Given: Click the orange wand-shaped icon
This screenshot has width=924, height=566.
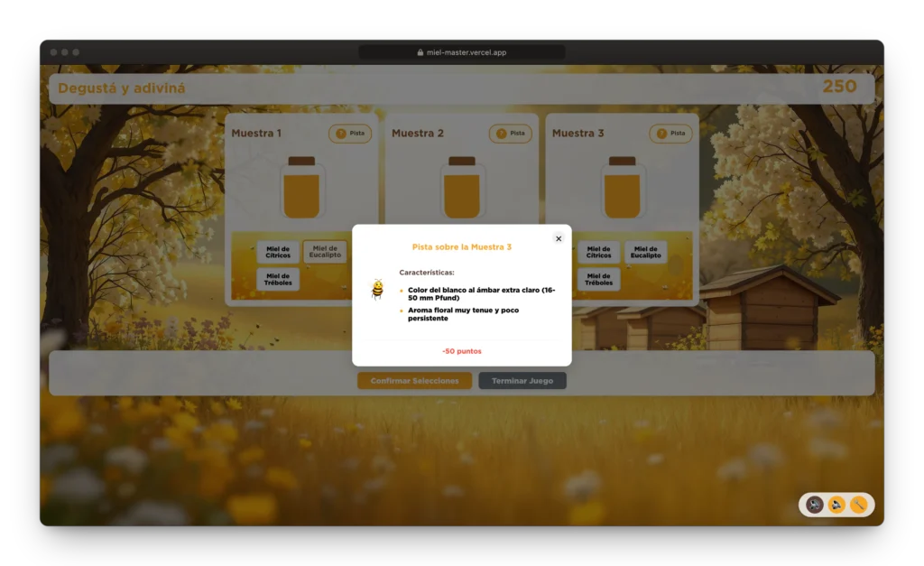Looking at the screenshot, I should (859, 505).
